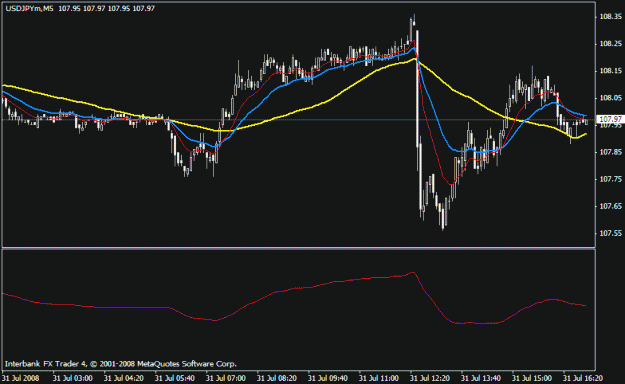Viewport: 625px width, 384px height.
Task: Click the 107.55 price axis label
Action: pos(610,234)
